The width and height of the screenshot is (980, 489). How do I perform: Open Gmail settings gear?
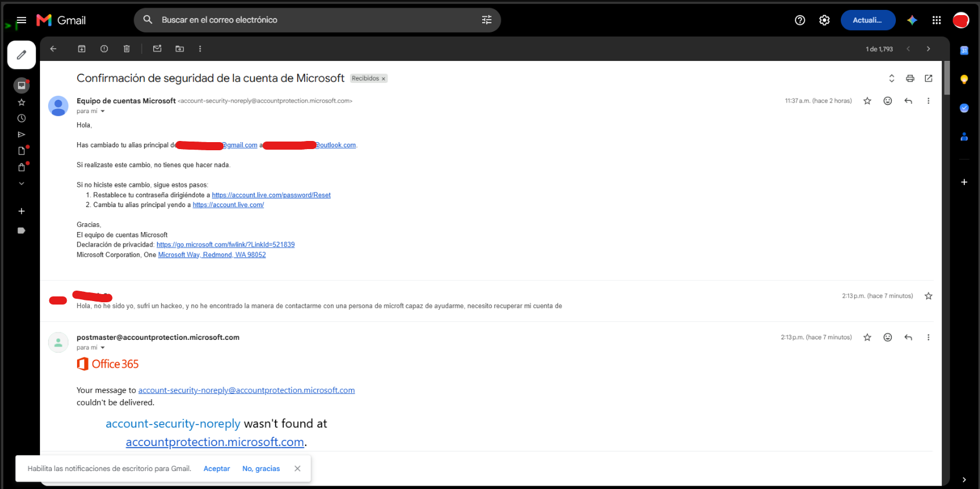click(824, 20)
